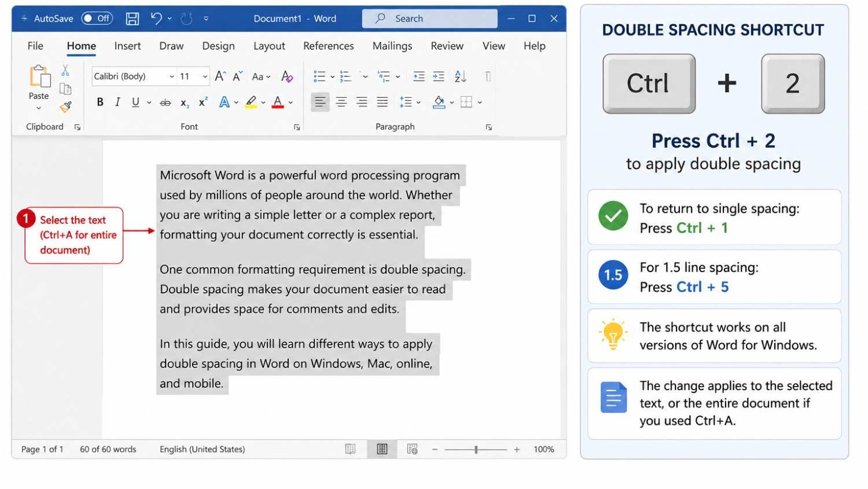Image resolution: width=868 pixels, height=489 pixels.
Task: Click the Save icon in title bar
Action: (133, 19)
